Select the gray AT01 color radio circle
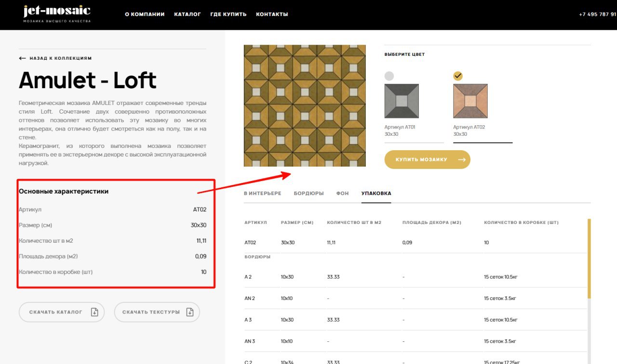This screenshot has height=364, width=617. 389,76
